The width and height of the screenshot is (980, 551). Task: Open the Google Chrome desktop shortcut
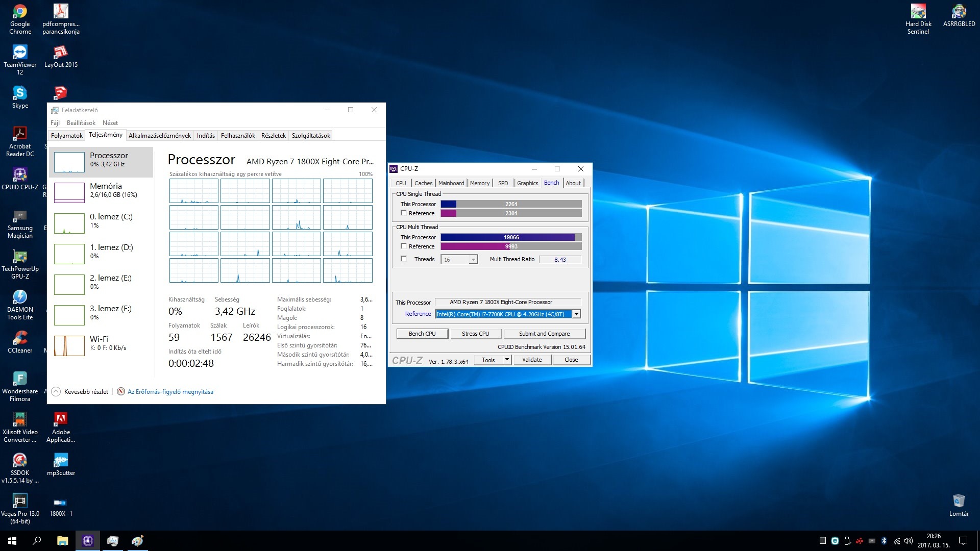[20, 19]
